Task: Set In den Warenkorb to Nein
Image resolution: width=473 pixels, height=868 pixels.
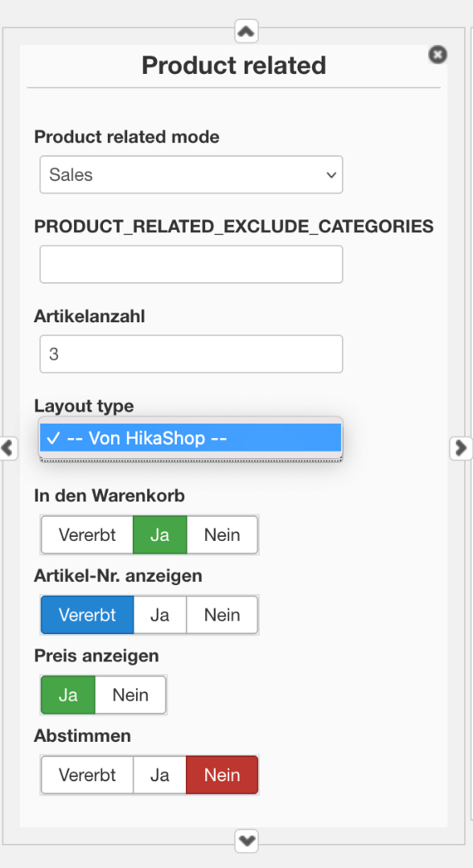Action: (222, 534)
